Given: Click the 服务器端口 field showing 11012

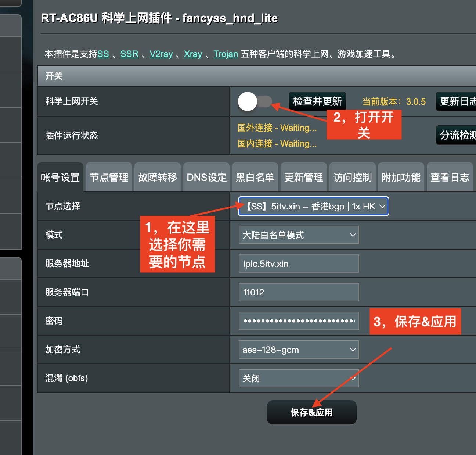Looking at the screenshot, I should pyautogui.click(x=299, y=293).
